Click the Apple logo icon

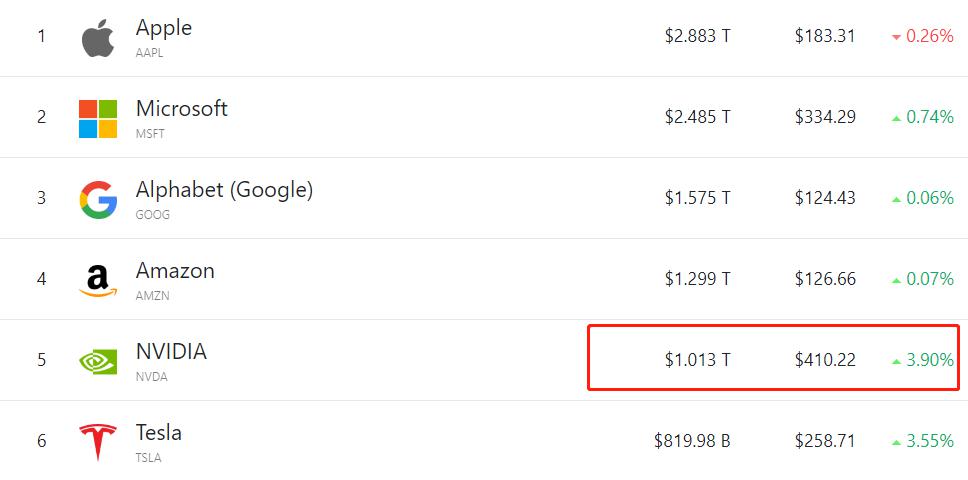(x=98, y=38)
